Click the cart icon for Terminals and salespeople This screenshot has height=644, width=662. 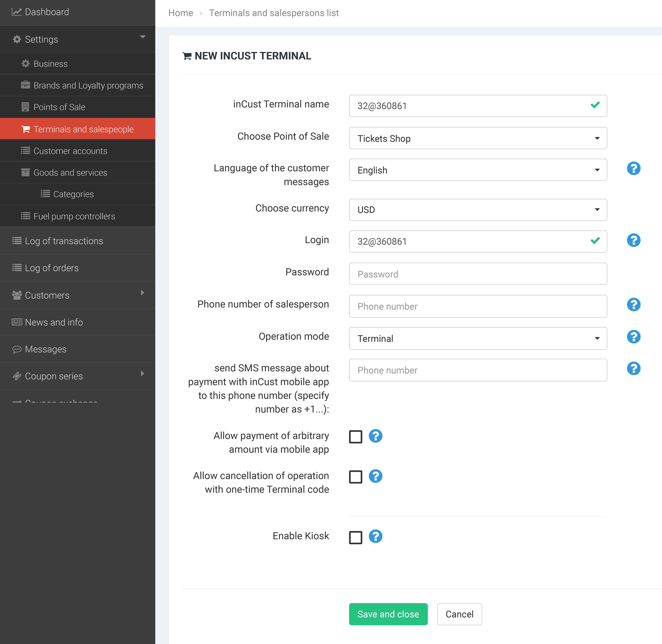[x=26, y=129]
